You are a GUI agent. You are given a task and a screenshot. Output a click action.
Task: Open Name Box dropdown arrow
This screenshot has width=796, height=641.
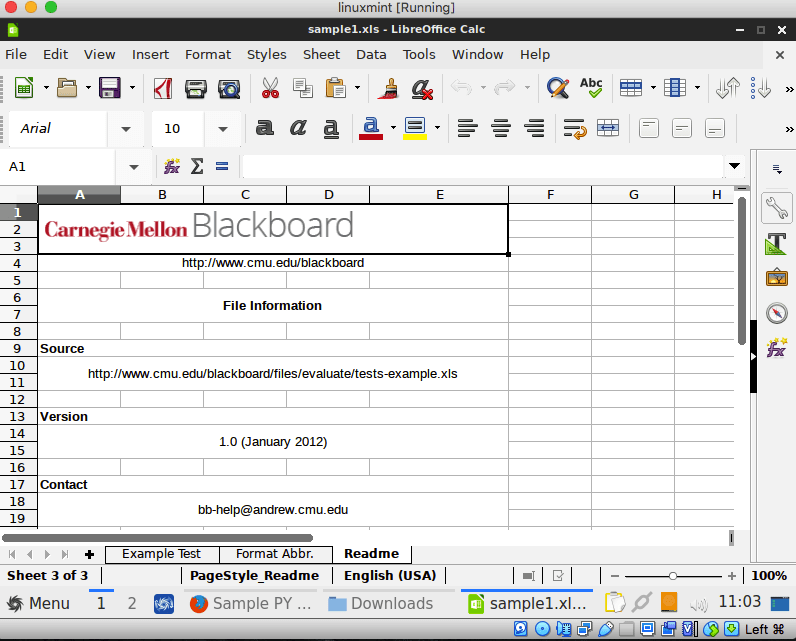(134, 166)
